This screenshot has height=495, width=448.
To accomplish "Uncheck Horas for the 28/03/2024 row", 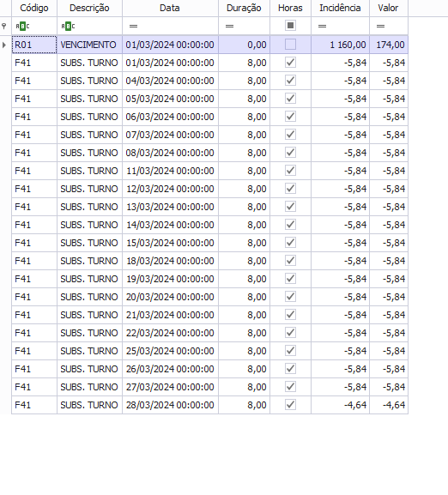I will click(290, 405).
